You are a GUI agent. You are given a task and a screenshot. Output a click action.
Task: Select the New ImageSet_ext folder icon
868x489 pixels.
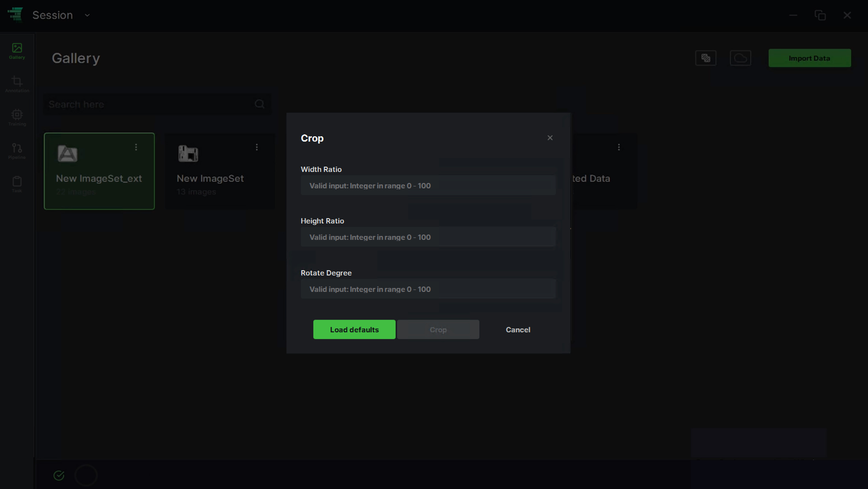pos(67,153)
